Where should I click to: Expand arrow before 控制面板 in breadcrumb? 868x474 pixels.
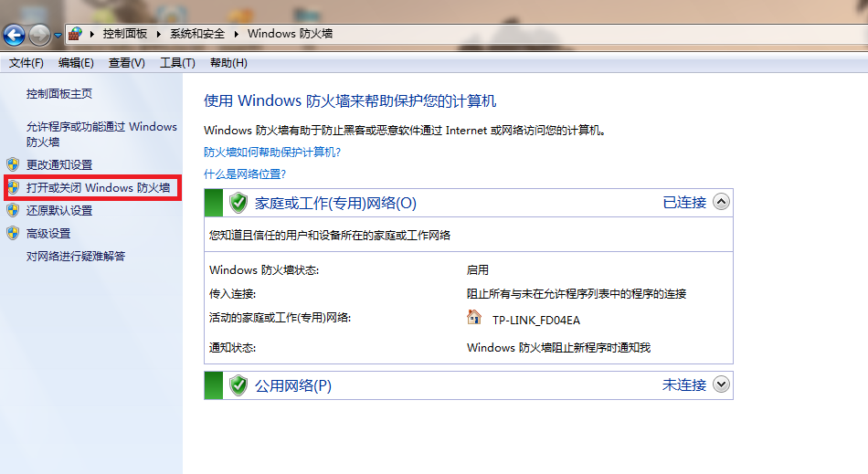point(92,34)
